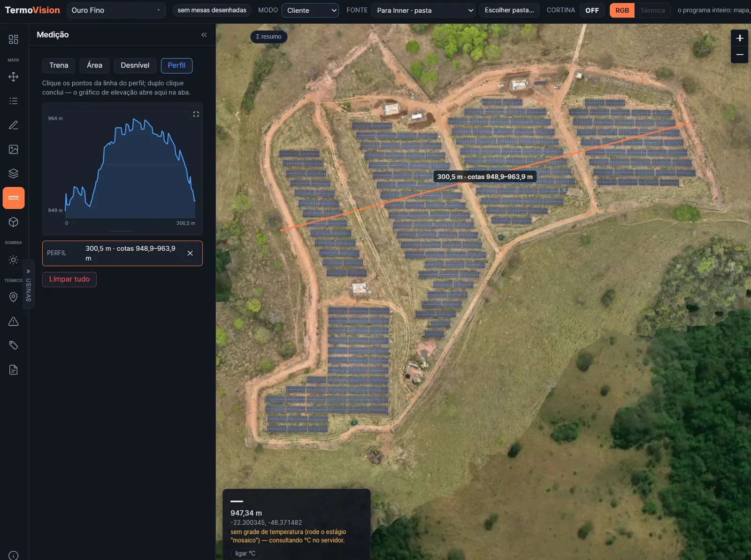Image resolution: width=751 pixels, height=560 pixels.
Task: Select the Trena measurement tab
Action: click(x=59, y=65)
